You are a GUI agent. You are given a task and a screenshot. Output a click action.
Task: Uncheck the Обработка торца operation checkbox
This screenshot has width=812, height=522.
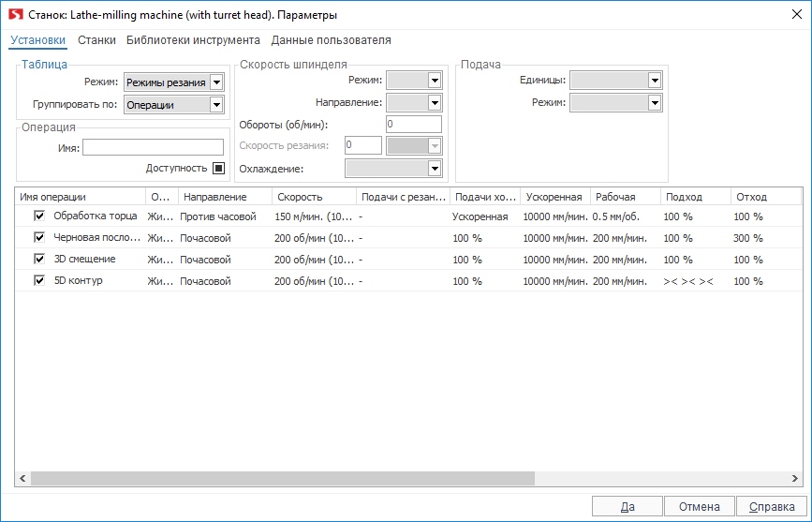coord(39,216)
